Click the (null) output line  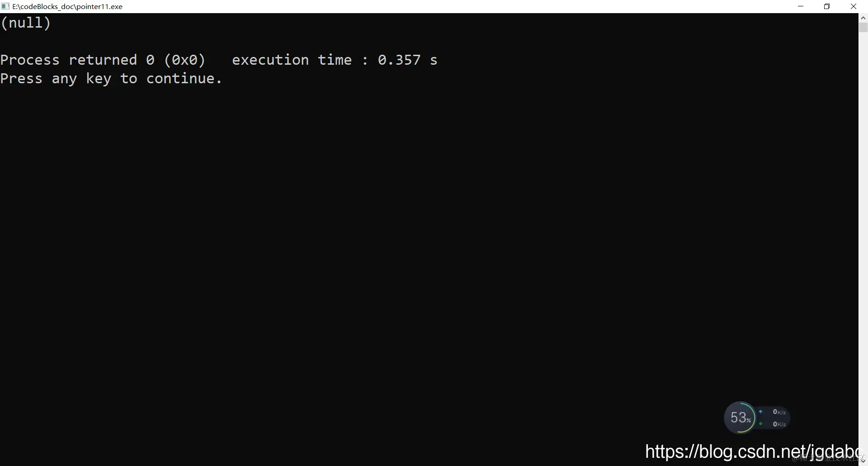click(26, 23)
